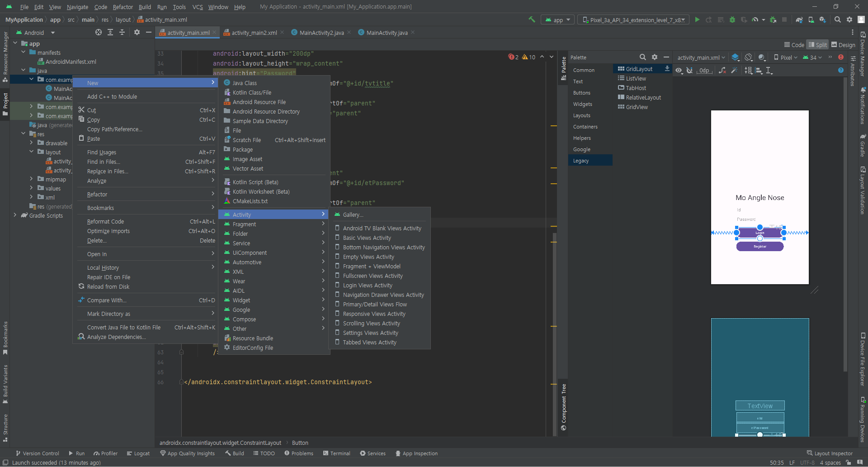Select Empty Views Activity from submenu

[x=368, y=257]
